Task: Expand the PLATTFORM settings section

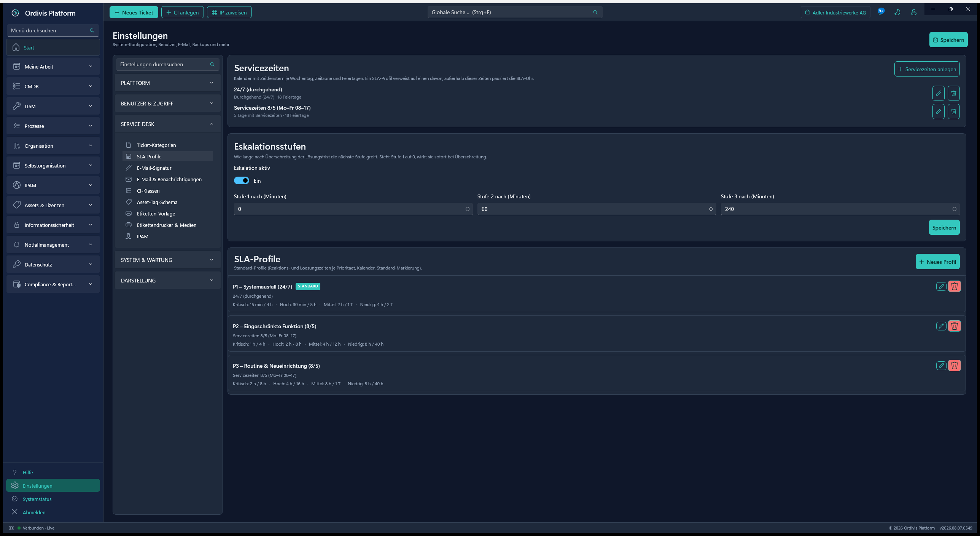Action: tap(168, 83)
